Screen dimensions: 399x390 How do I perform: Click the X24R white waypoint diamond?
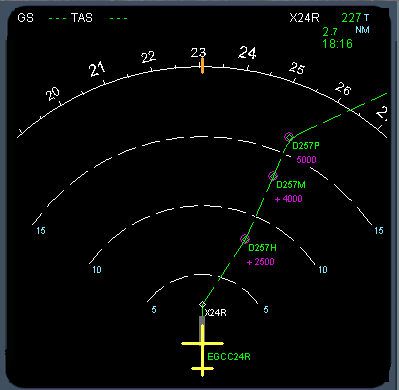click(202, 304)
